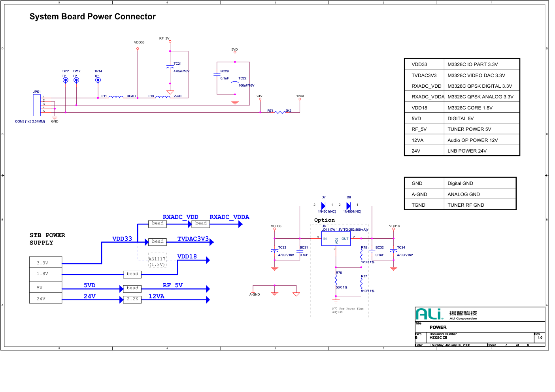Select the System Board Power Connector title
Viewport: 555px width, 392px height.
92,17
